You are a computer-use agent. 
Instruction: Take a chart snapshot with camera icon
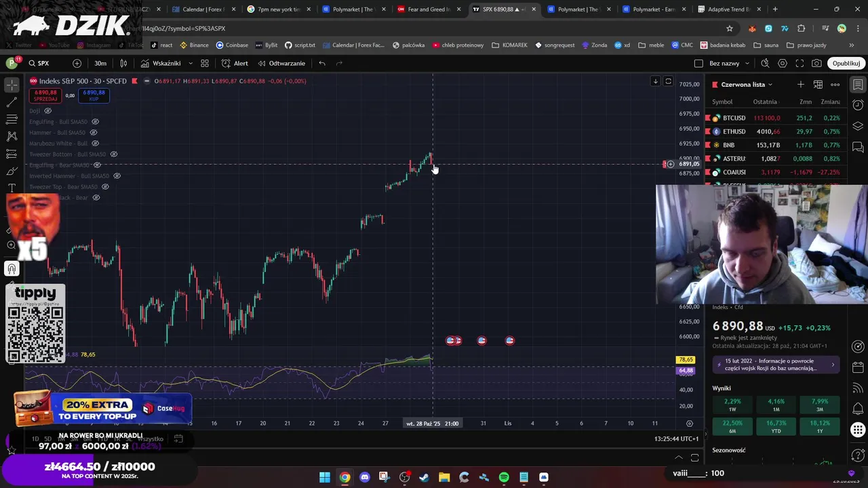coord(816,63)
